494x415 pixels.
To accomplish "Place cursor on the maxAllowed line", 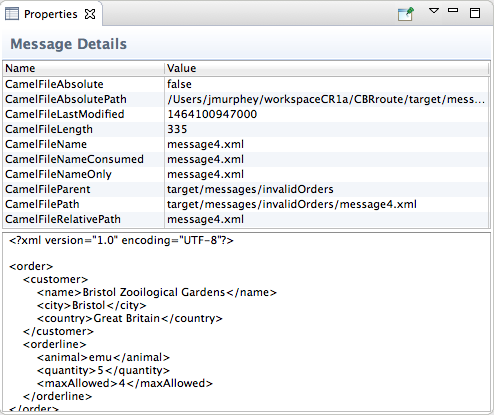I will pos(125,383).
